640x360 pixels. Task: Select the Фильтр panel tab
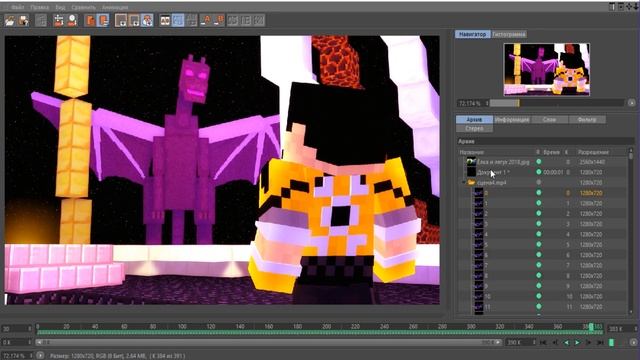pyautogui.click(x=587, y=120)
